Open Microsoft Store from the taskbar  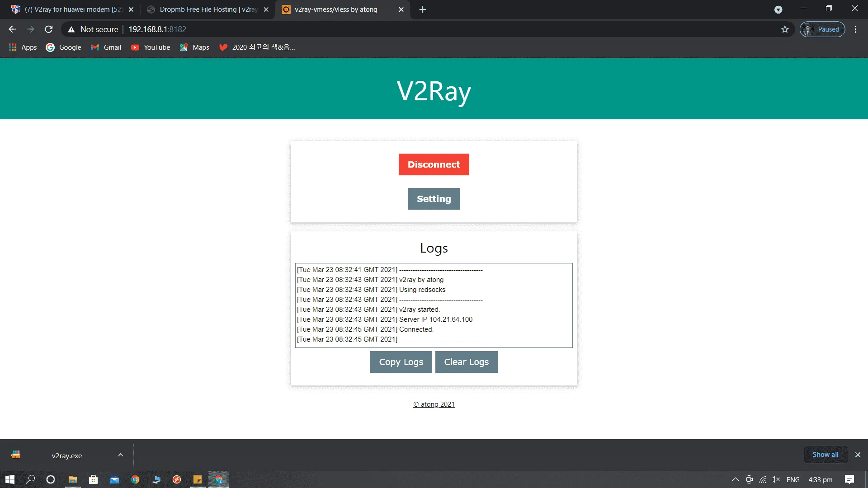(x=93, y=479)
